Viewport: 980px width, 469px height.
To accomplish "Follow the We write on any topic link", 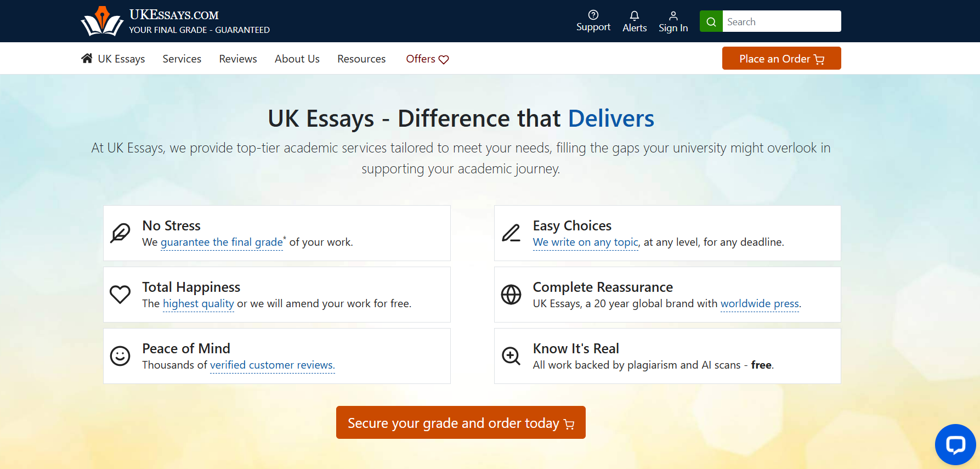I will 586,242.
